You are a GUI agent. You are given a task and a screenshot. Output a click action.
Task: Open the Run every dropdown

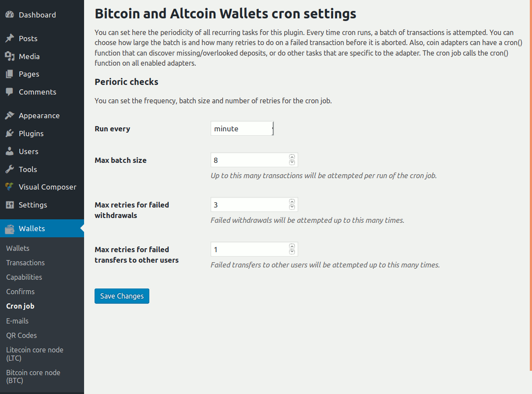click(x=242, y=129)
